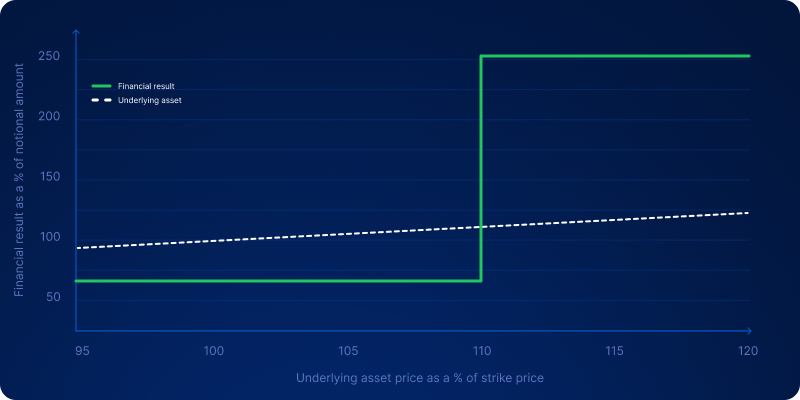Click the 100 y-axis tick label
The height and width of the screenshot is (400, 800).
tap(50, 237)
